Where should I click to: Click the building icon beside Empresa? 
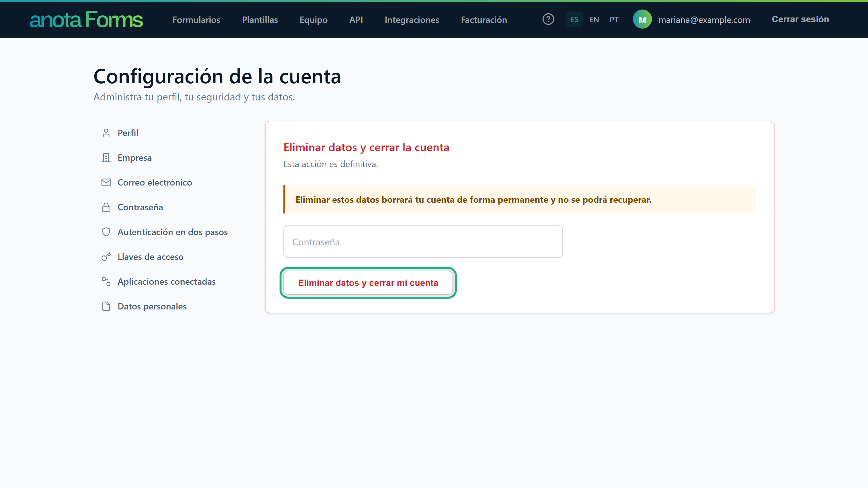coord(106,158)
